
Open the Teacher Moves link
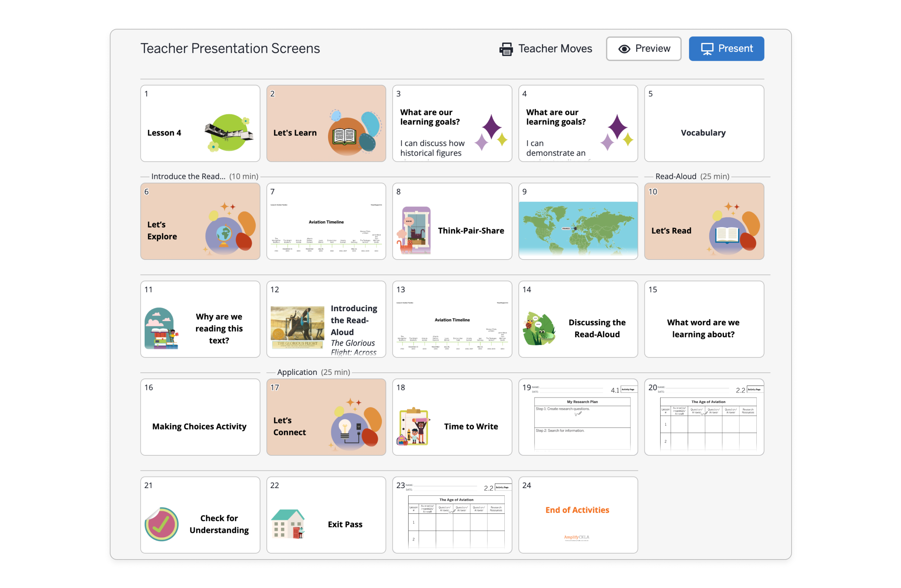point(555,49)
